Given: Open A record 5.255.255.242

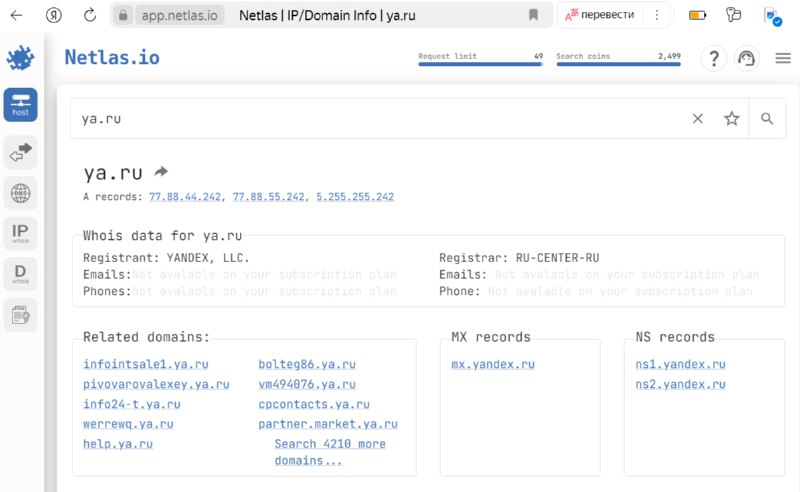Looking at the screenshot, I should coord(355,197).
